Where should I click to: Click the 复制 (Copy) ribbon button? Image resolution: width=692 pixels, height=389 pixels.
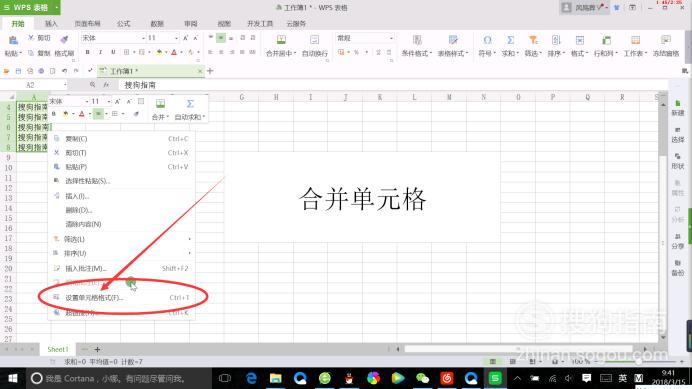tap(39, 53)
